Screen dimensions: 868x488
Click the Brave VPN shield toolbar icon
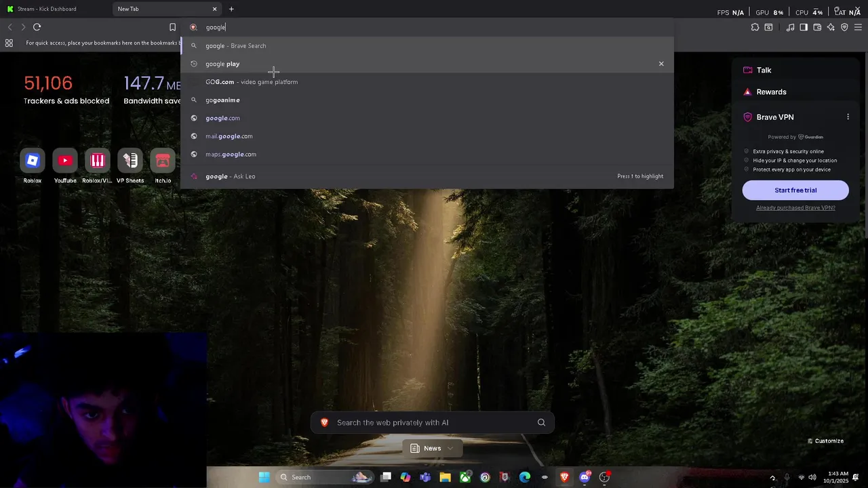(844, 27)
